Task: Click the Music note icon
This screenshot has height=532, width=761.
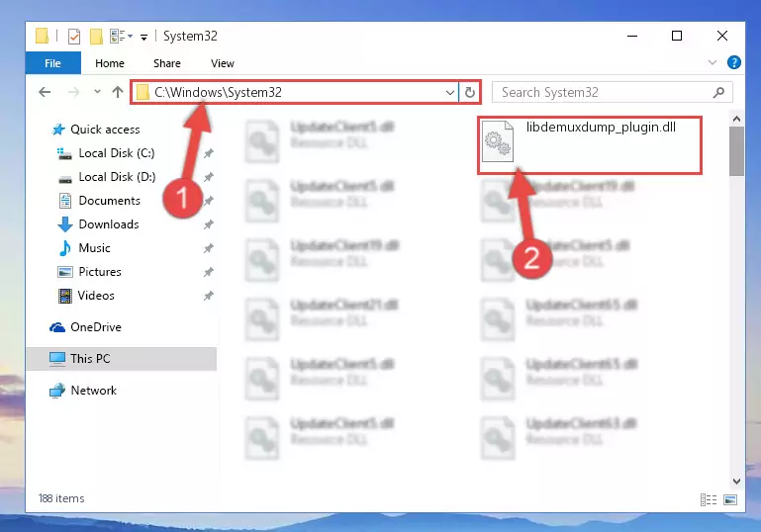Action: [x=65, y=248]
